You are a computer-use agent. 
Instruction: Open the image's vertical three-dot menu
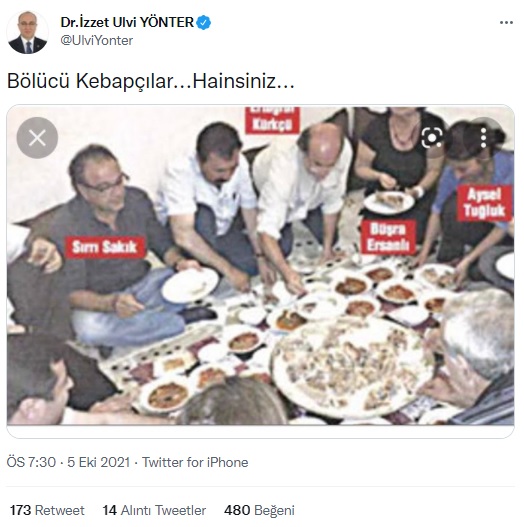click(x=483, y=137)
